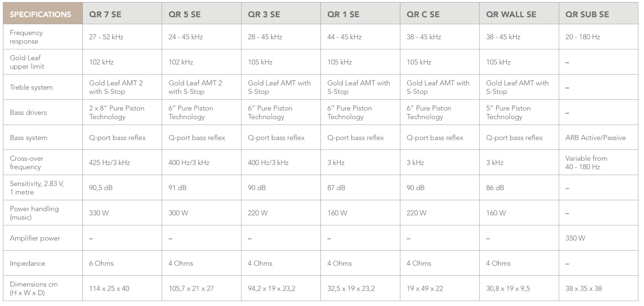
Task: Click the 6 Ohms impedance cell
Action: (x=101, y=263)
